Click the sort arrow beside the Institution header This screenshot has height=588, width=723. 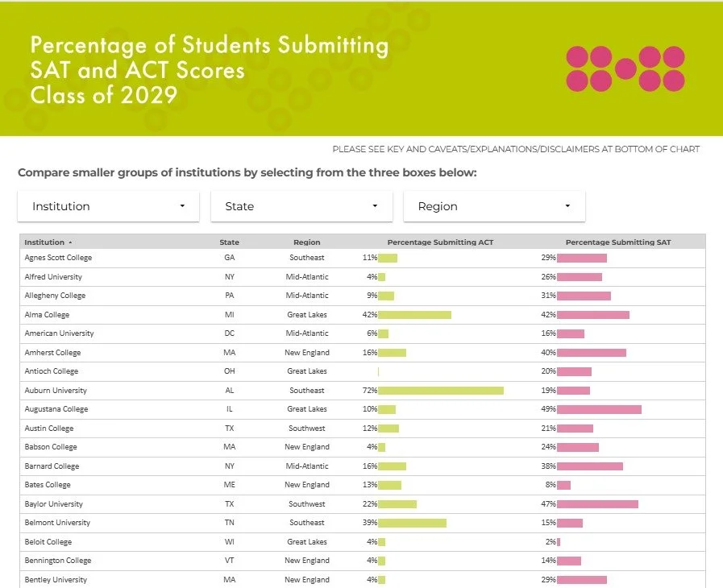[70, 242]
